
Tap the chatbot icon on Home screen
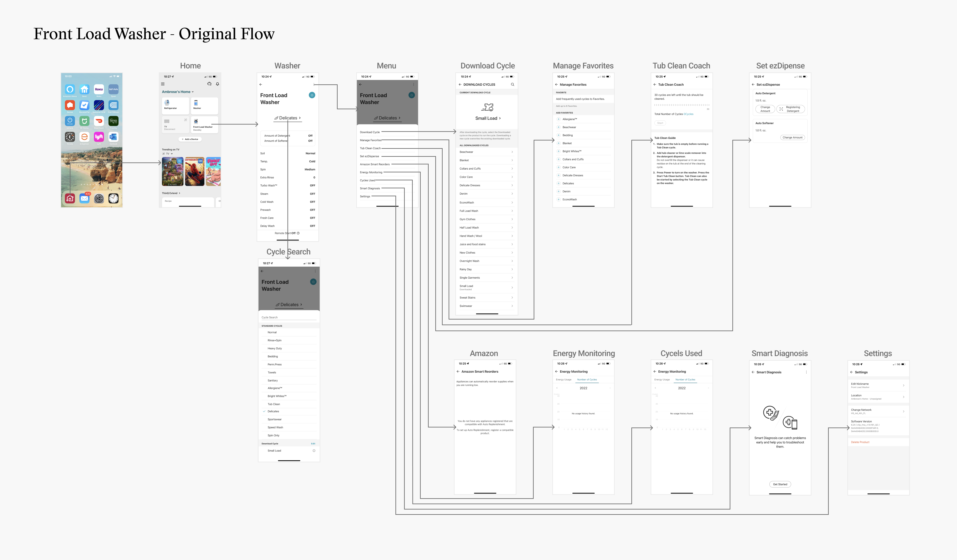(209, 84)
